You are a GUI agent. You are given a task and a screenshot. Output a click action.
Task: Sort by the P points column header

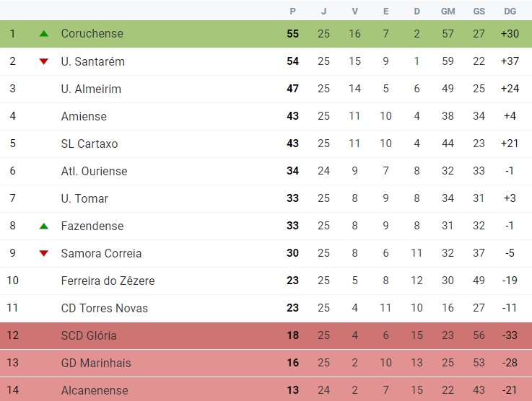[x=293, y=12]
